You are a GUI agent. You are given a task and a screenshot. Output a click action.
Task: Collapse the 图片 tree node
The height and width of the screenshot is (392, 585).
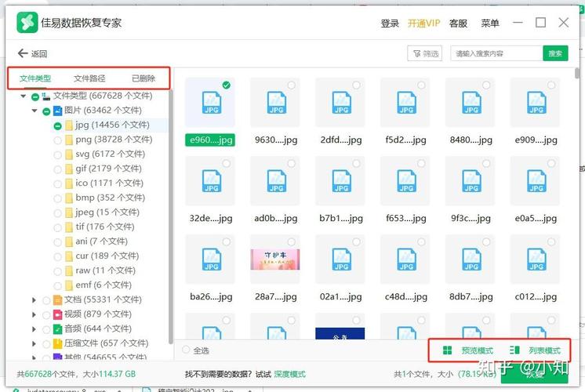pos(35,111)
